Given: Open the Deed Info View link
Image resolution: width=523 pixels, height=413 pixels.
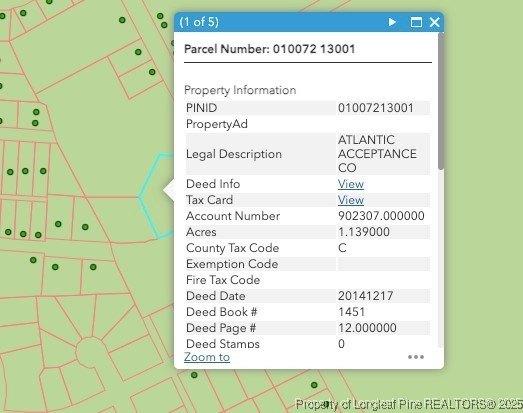Looking at the screenshot, I should [351, 184].
